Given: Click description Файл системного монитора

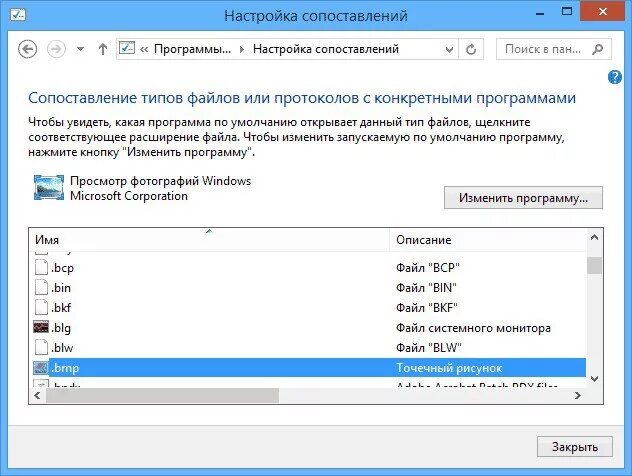Looking at the screenshot, I should click(x=473, y=328).
